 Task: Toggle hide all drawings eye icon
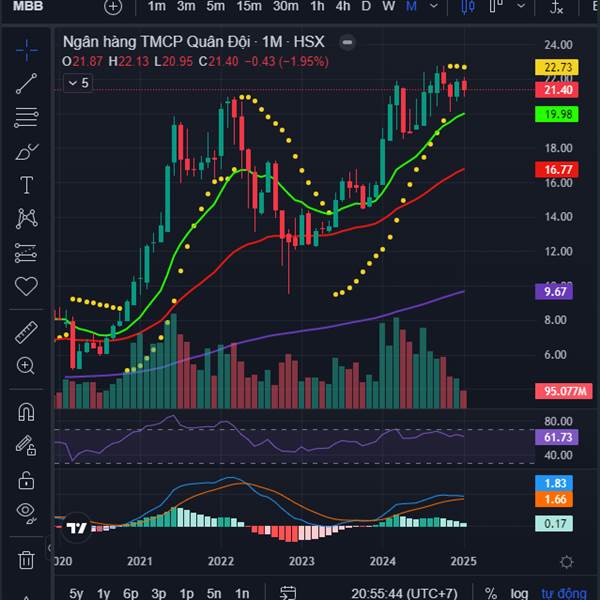click(26, 513)
